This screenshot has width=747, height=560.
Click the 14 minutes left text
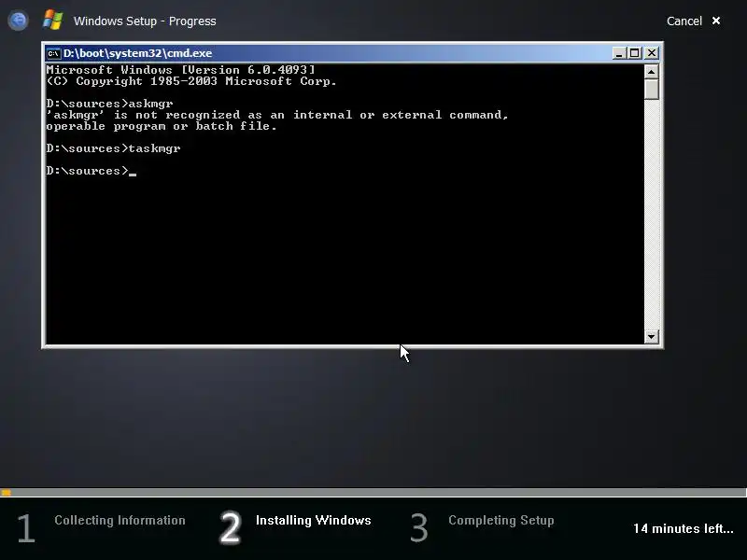coord(684,528)
